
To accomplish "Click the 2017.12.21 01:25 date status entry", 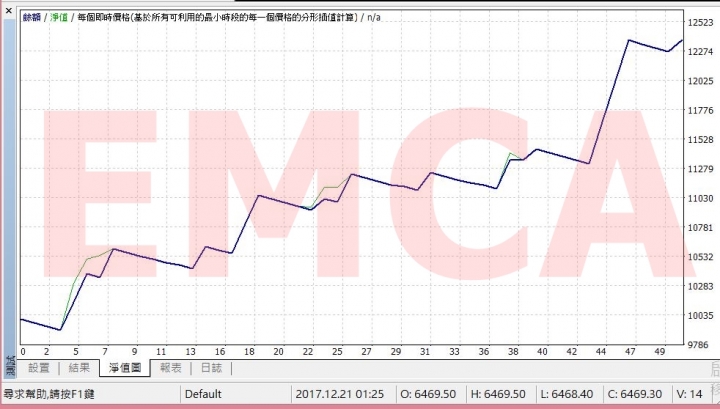I will click(x=339, y=394).
